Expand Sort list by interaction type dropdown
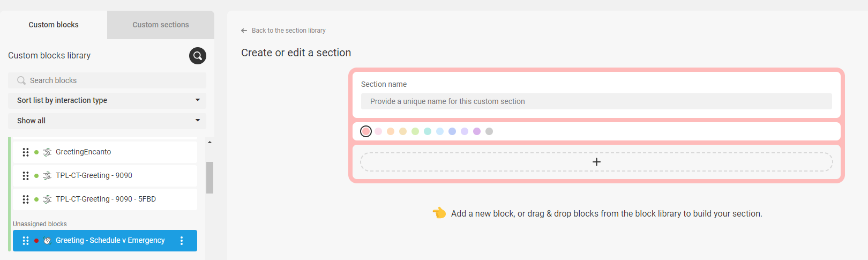Image resolution: width=868 pixels, height=260 pixels. point(107,100)
